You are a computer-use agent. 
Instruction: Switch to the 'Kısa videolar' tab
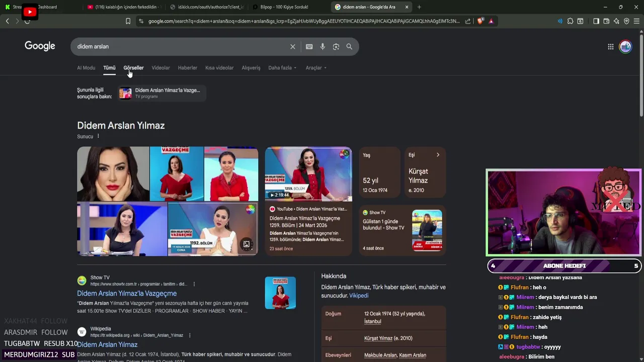click(x=219, y=68)
